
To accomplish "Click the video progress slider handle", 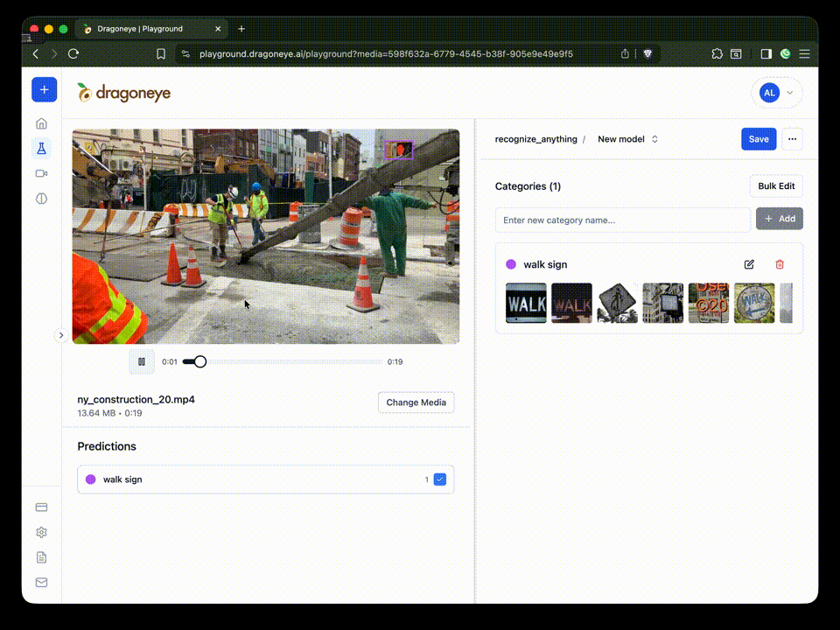I will click(x=200, y=361).
